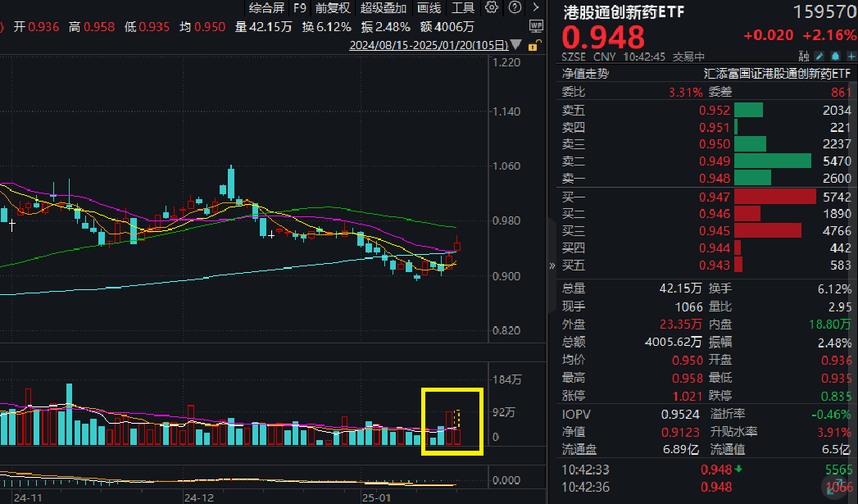Toggle the orange chart lock icon

click(536, 45)
